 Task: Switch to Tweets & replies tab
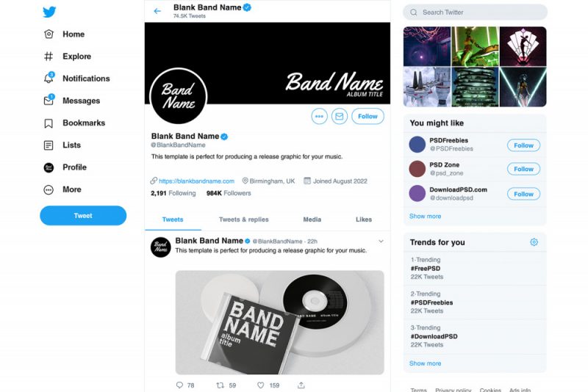click(x=244, y=219)
